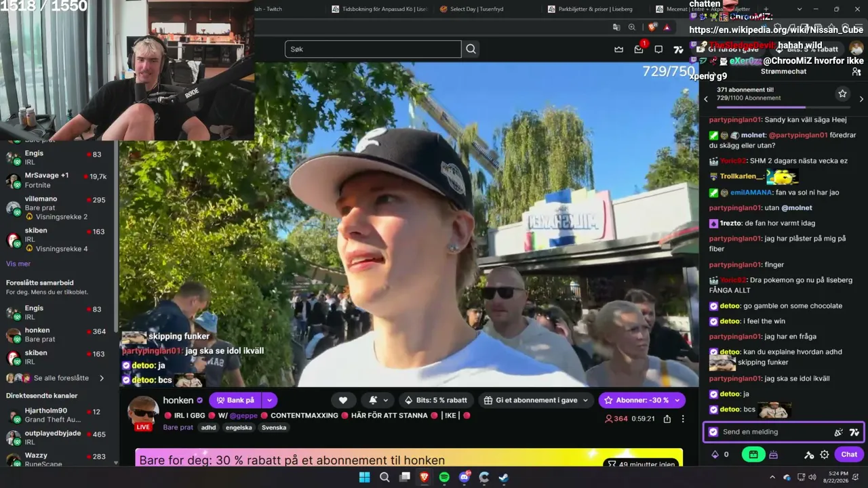
Task: Open the engelska tag
Action: (x=238, y=428)
